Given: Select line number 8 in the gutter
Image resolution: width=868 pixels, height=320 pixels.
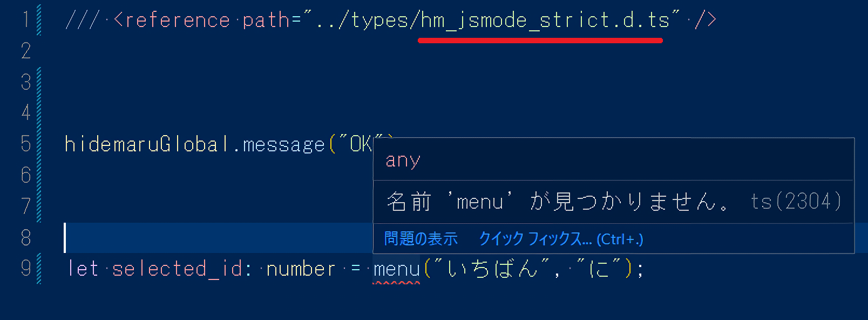Looking at the screenshot, I should coord(25,237).
